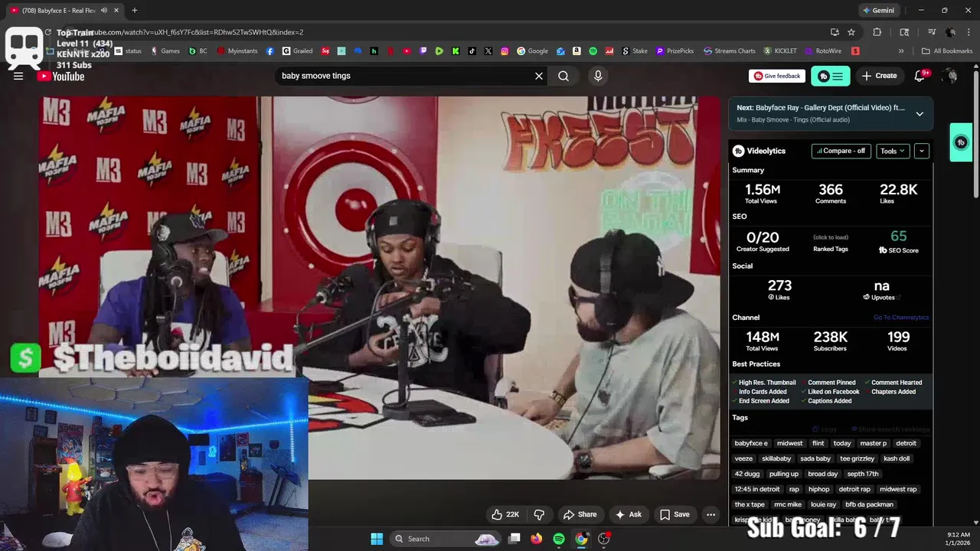Click the Share button
Image resolution: width=980 pixels, height=551 pixels.
(580, 514)
